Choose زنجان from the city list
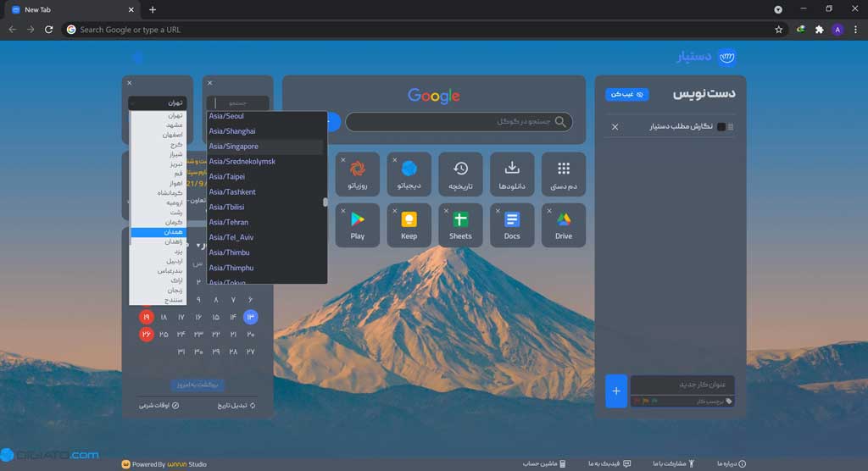 (x=159, y=290)
